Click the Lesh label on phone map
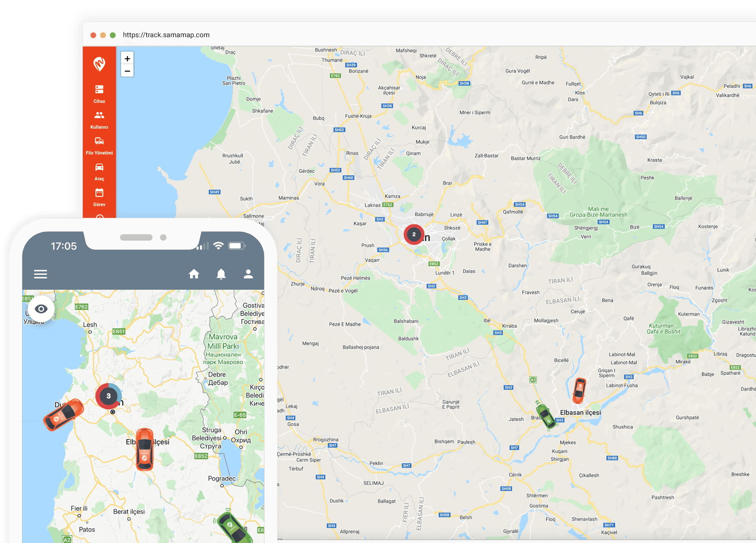Image resolution: width=756 pixels, height=543 pixels. point(90,325)
